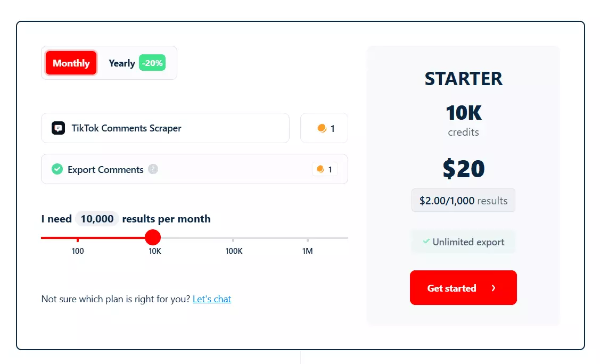Click the coin icon beside Export Comments
This screenshot has height=364, width=600.
(x=320, y=169)
